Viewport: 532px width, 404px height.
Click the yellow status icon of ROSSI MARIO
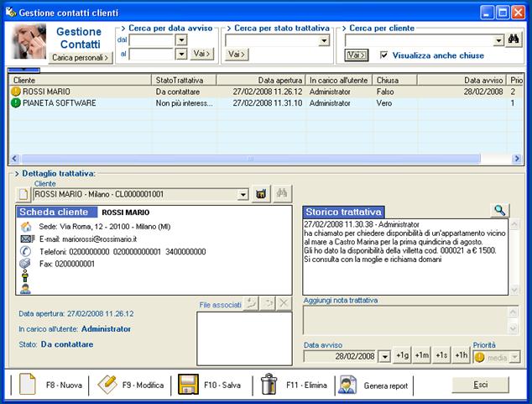click(x=16, y=92)
